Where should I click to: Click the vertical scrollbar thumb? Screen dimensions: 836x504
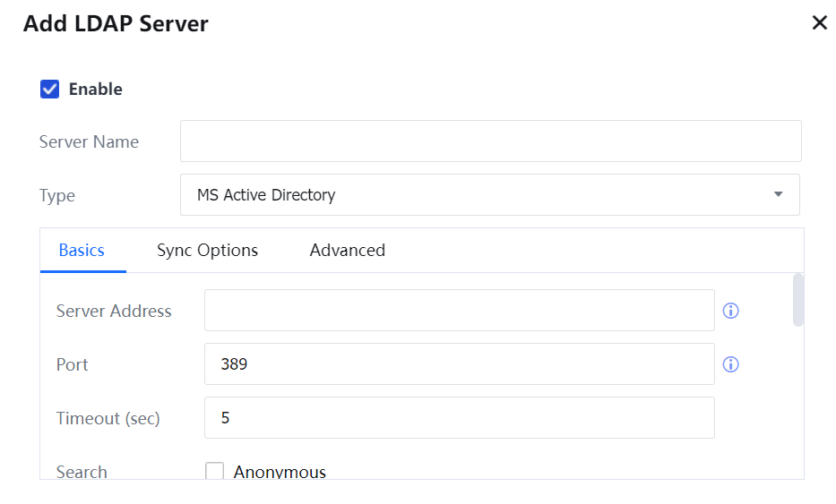[x=798, y=300]
